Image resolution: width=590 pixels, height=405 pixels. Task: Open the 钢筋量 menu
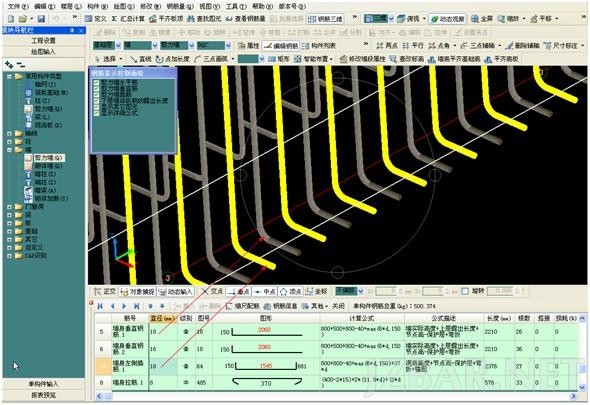pos(179,6)
